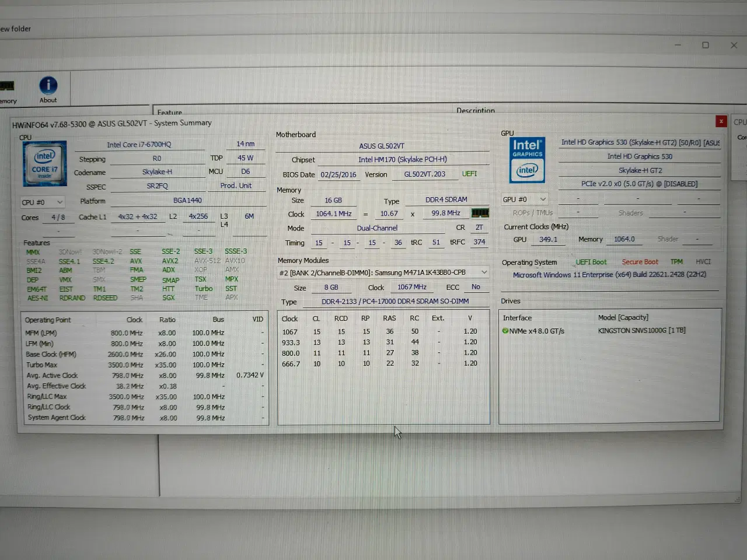Click the DDR4 SDRAM memory type
Viewport: 747px width, 560px height.
446,199
